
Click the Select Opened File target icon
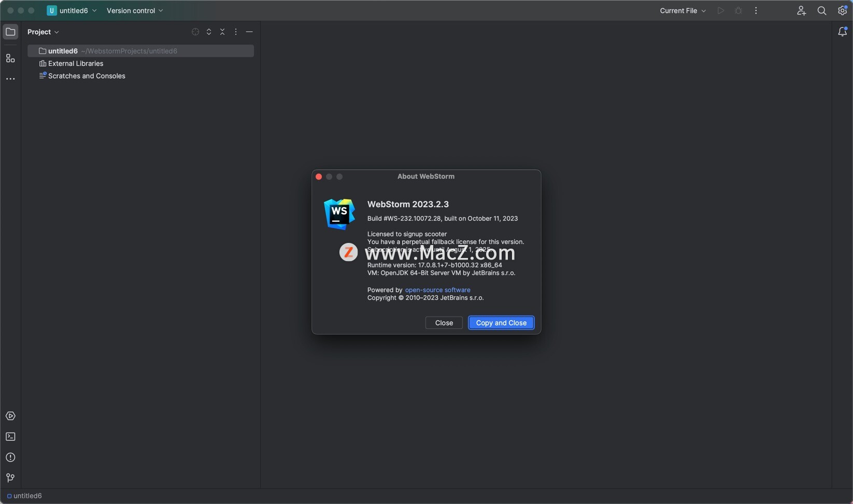pyautogui.click(x=195, y=32)
